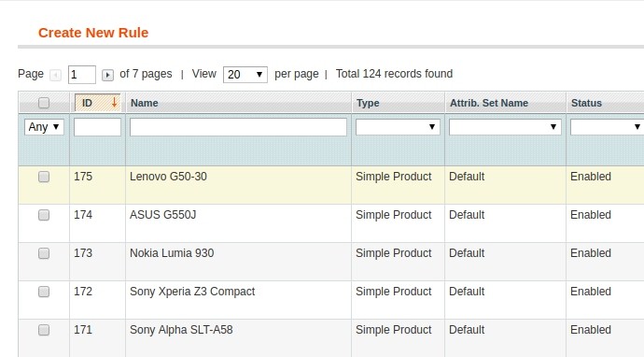Click ID cell 175
Screen dimensions: 644x357
pyautogui.click(x=83, y=177)
